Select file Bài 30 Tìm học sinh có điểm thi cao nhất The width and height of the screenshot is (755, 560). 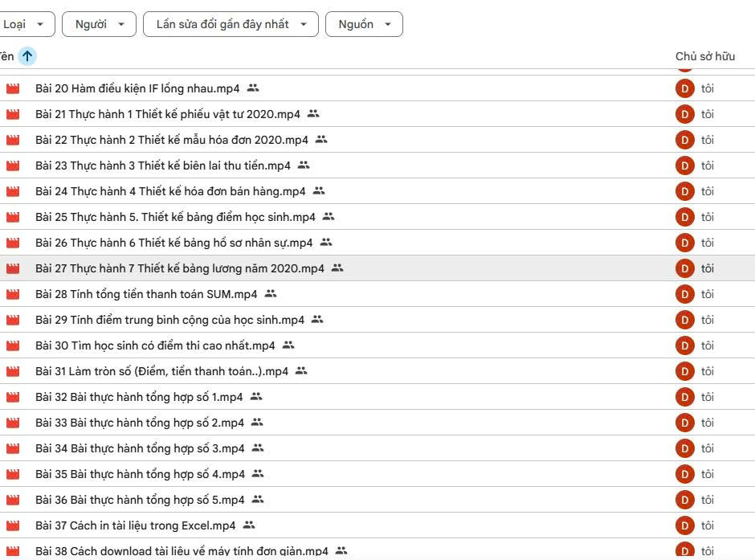[155, 345]
